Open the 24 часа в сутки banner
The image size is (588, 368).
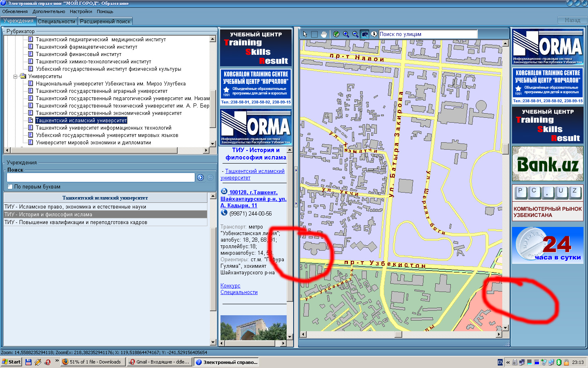[548, 245]
